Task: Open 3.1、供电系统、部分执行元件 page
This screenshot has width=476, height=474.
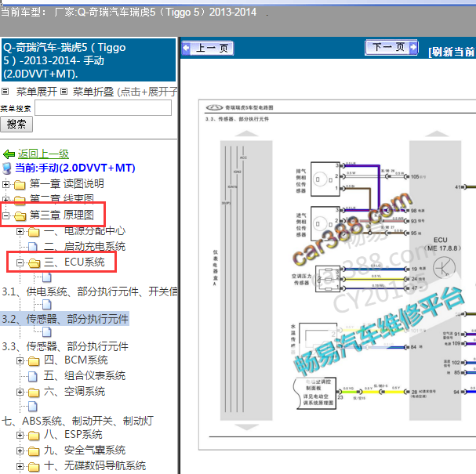Action: pos(89,291)
